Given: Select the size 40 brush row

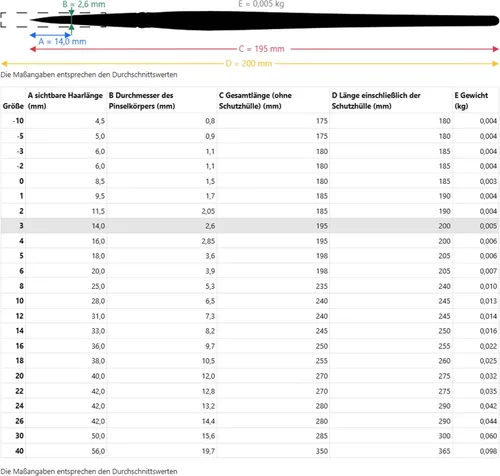Looking at the screenshot, I should [250, 451].
